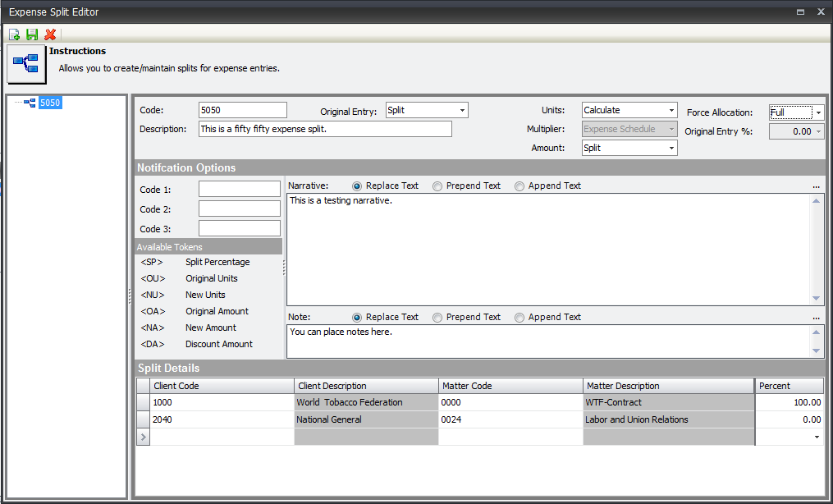Open the Note ellipsis options button

pos(816,318)
